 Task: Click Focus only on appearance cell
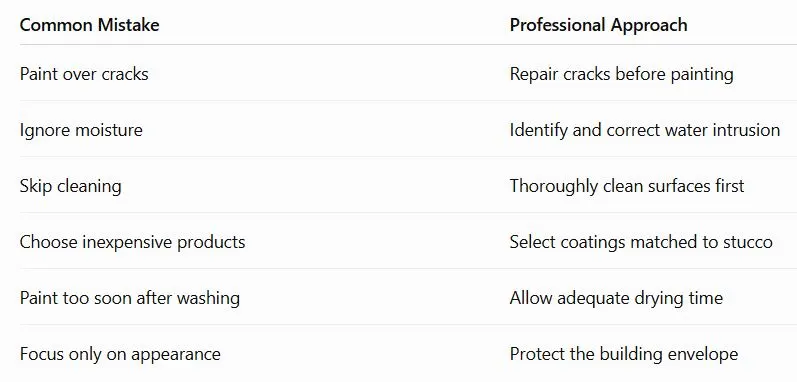[120, 354]
